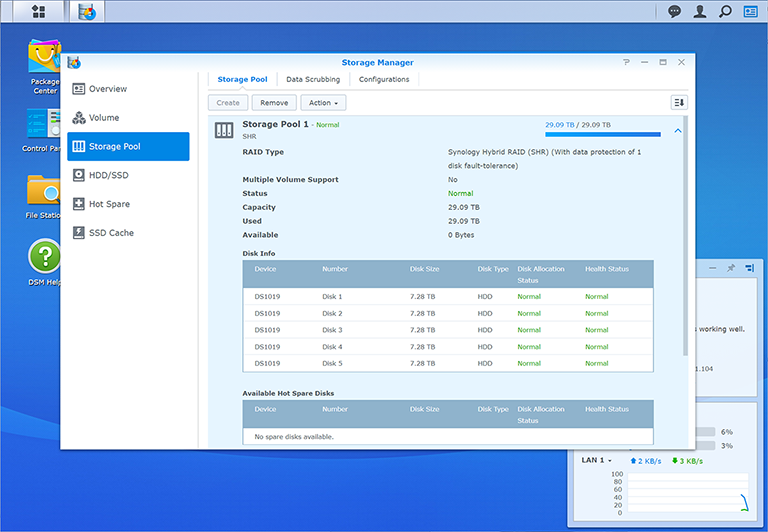Image resolution: width=768 pixels, height=532 pixels.
Task: Click the storage pool list scrollbar
Action: coord(686,236)
